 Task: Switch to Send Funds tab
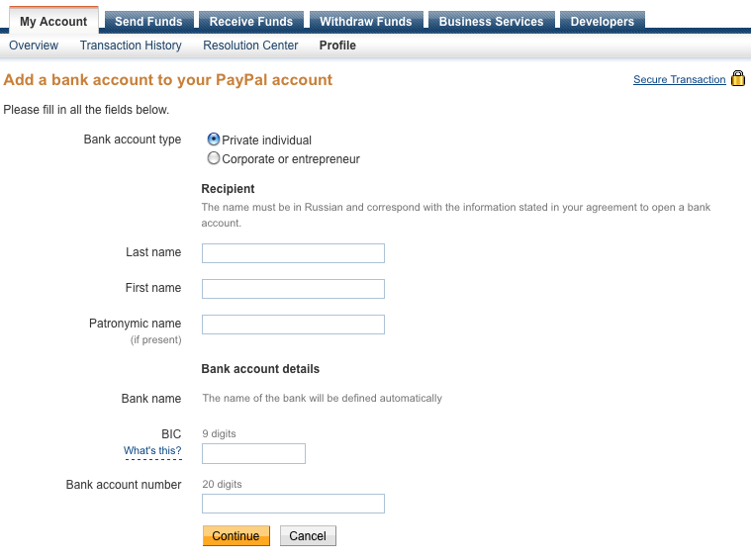(x=148, y=22)
